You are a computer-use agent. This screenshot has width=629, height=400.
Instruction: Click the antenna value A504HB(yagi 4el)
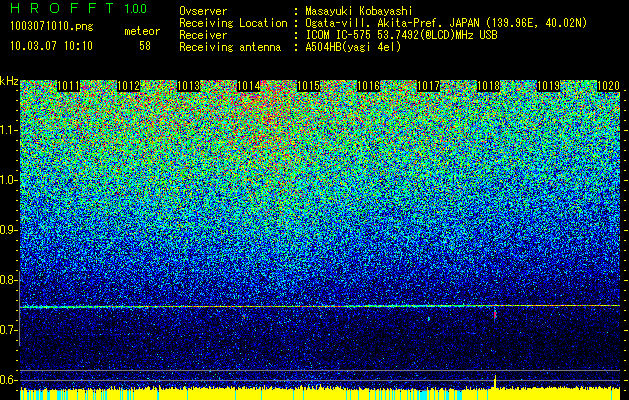tap(353, 47)
